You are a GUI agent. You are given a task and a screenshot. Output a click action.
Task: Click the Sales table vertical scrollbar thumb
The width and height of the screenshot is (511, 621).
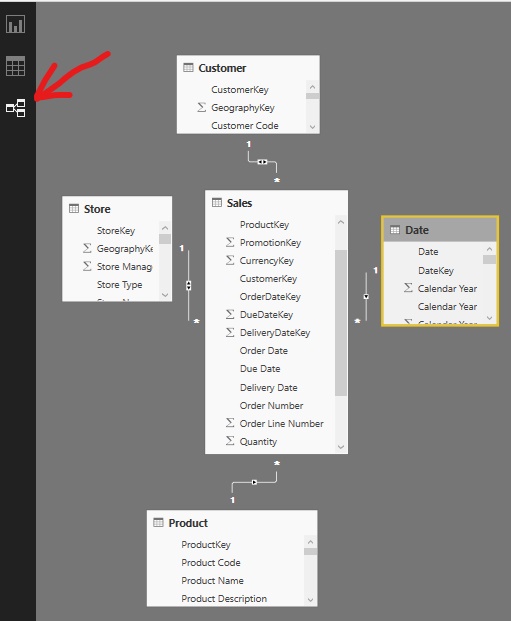click(x=341, y=323)
